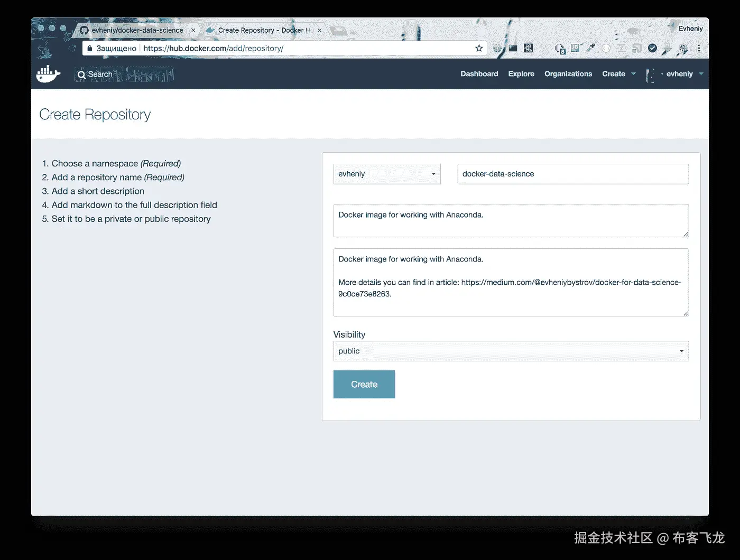
Task: Click the Evheniy Chrome profile name
Action: point(690,29)
